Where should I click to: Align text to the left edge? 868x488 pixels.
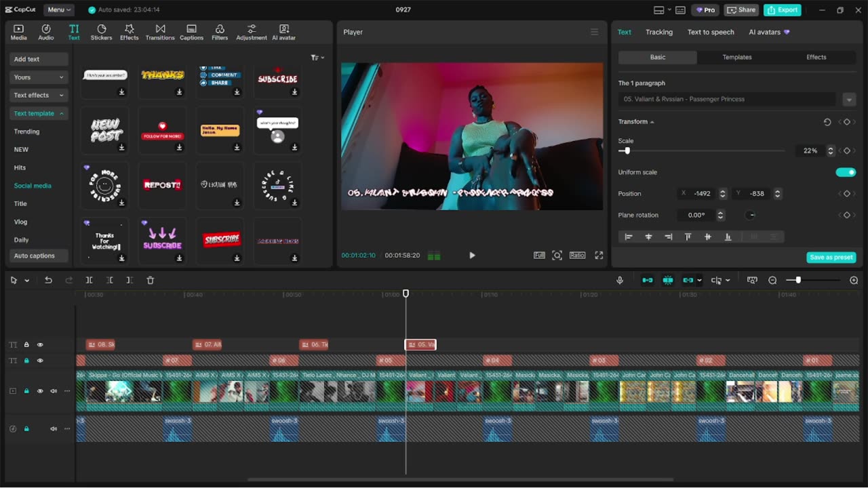629,237
